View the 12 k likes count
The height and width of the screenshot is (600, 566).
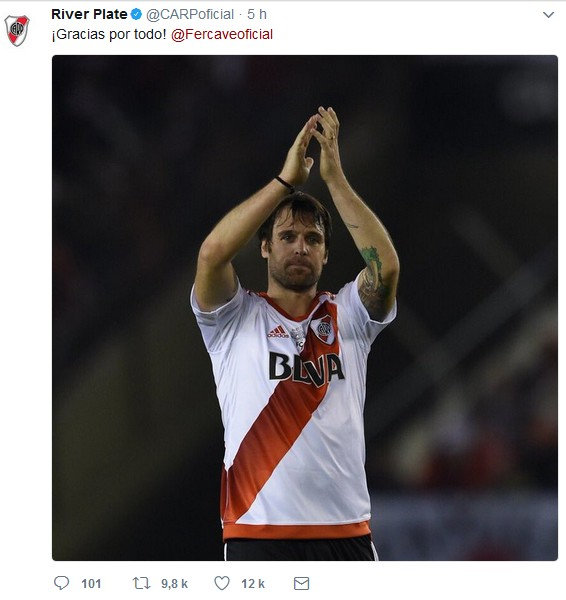click(253, 584)
